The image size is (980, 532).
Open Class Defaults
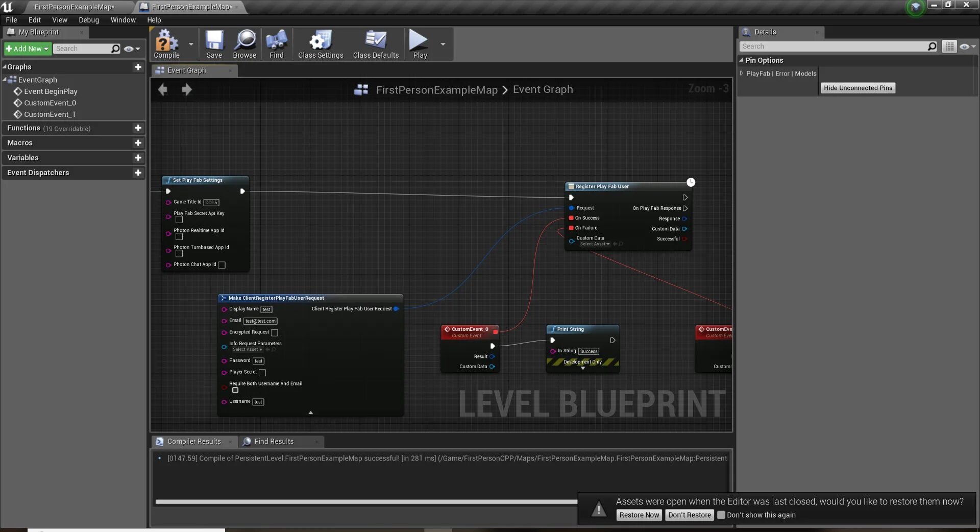click(376, 44)
